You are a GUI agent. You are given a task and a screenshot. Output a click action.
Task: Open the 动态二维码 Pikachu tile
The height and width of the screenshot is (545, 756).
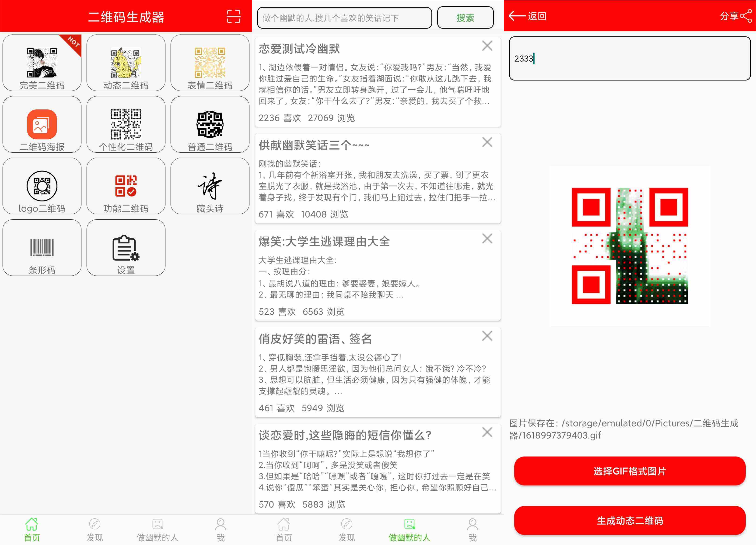click(126, 63)
